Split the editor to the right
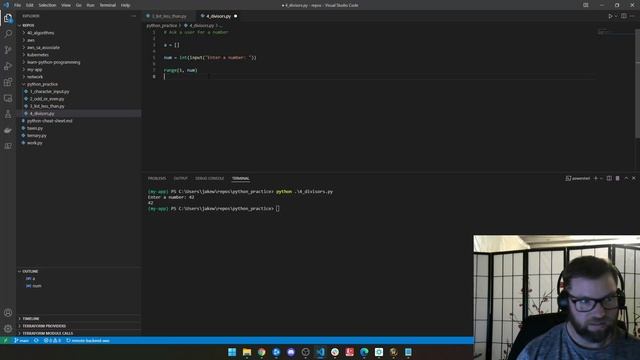 624,16
